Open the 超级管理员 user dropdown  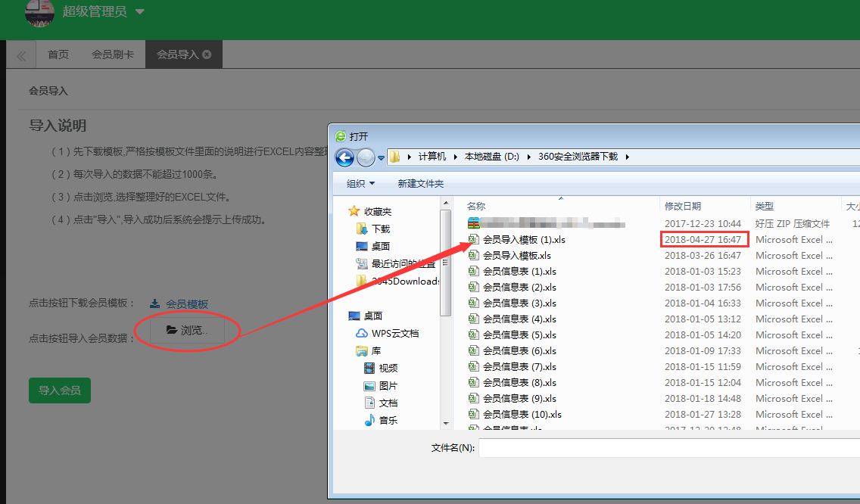pyautogui.click(x=104, y=12)
